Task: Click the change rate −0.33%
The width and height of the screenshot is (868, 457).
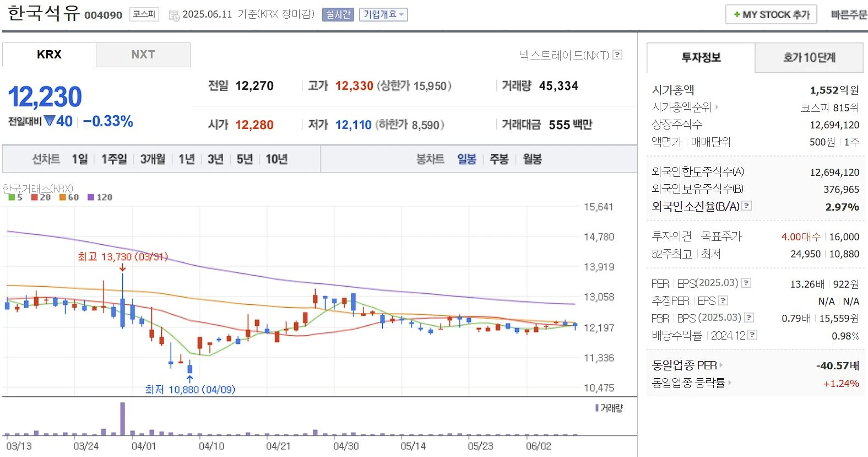Action: point(108,121)
